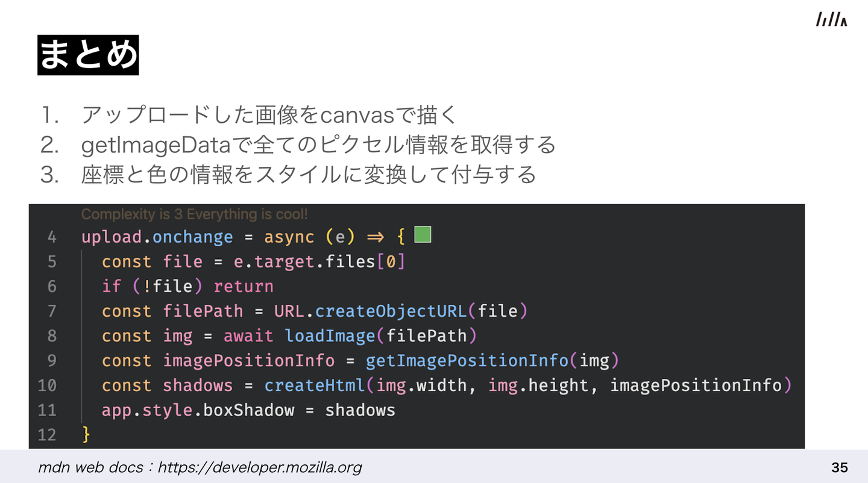Image resolution: width=868 pixels, height=483 pixels.
Task: Click list item "座標と色の情報をスタイルに変換して付与する"
Action: pos(309,175)
